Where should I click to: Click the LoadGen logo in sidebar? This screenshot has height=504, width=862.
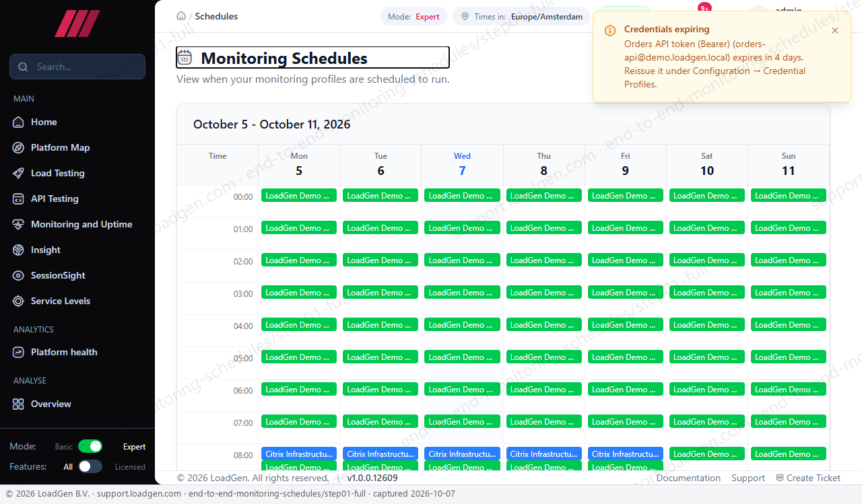pyautogui.click(x=77, y=24)
